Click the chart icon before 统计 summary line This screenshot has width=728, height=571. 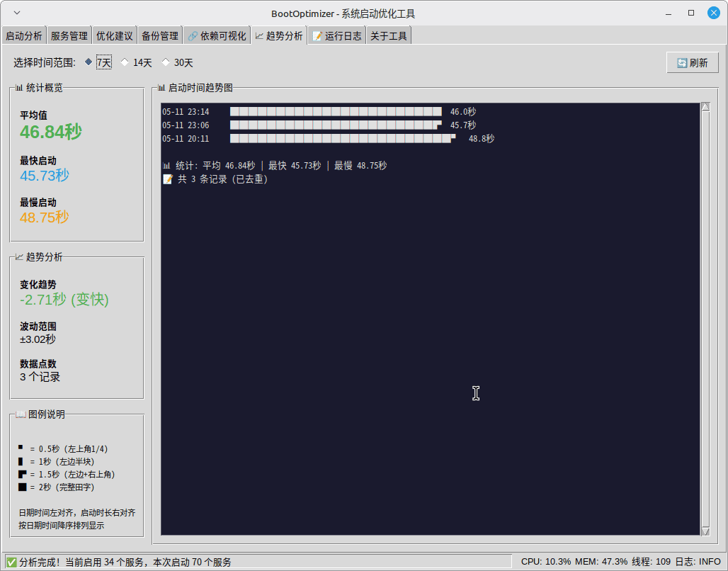coord(166,165)
